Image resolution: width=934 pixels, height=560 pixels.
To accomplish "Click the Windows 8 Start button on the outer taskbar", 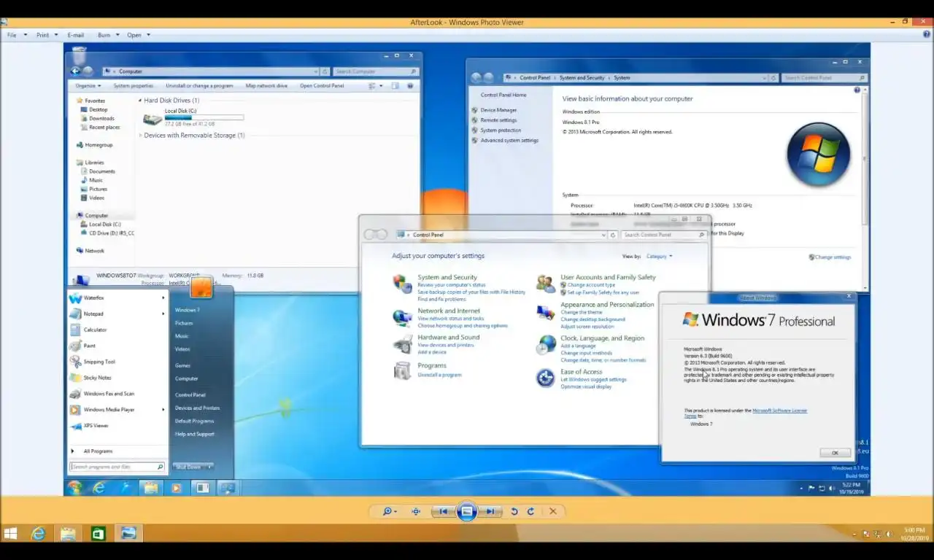I will click(10, 534).
